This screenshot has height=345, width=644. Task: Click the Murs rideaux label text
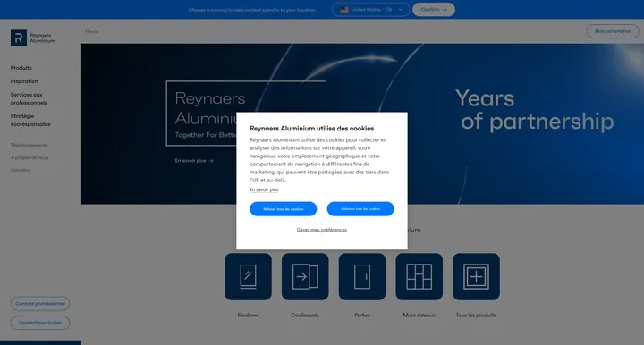coord(419,315)
